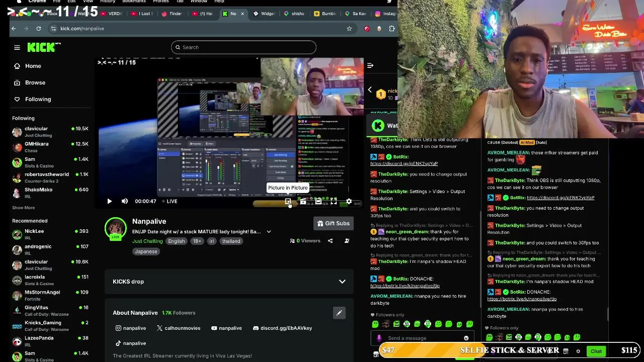Click the follow user icon beside share
Screen dimensions: 644x362
coord(347,241)
